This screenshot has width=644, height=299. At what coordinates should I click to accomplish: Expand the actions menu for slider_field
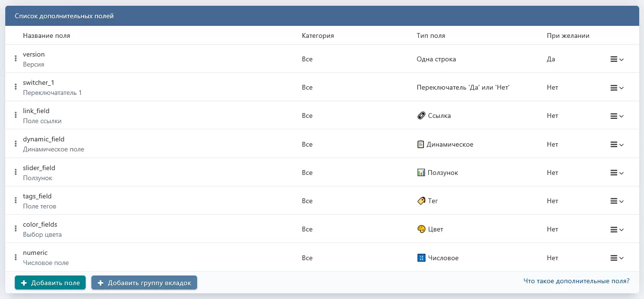[617, 173]
